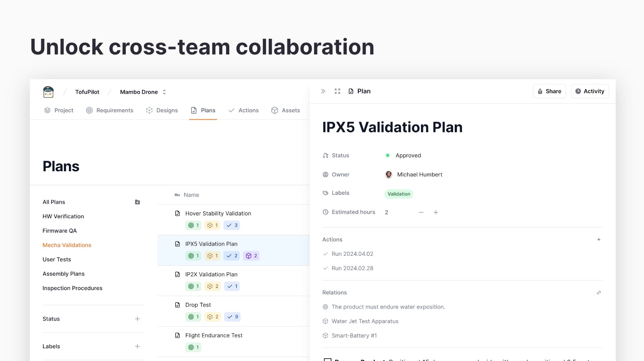Open Inspection Procedures folder

73,288
